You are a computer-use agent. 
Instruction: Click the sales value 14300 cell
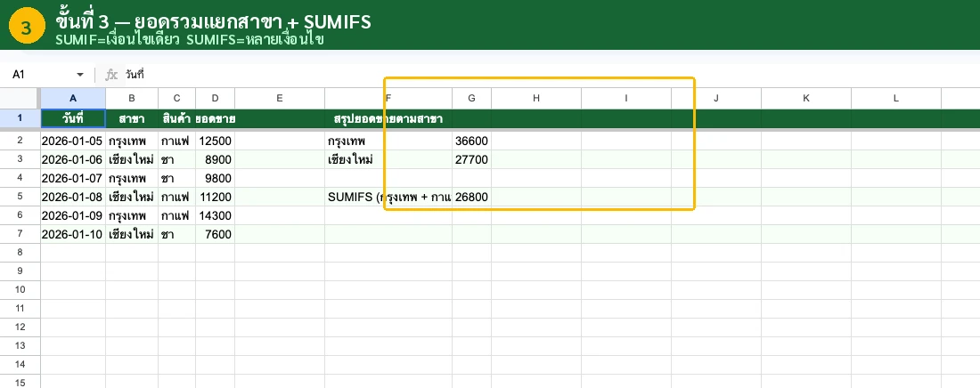[x=215, y=215]
